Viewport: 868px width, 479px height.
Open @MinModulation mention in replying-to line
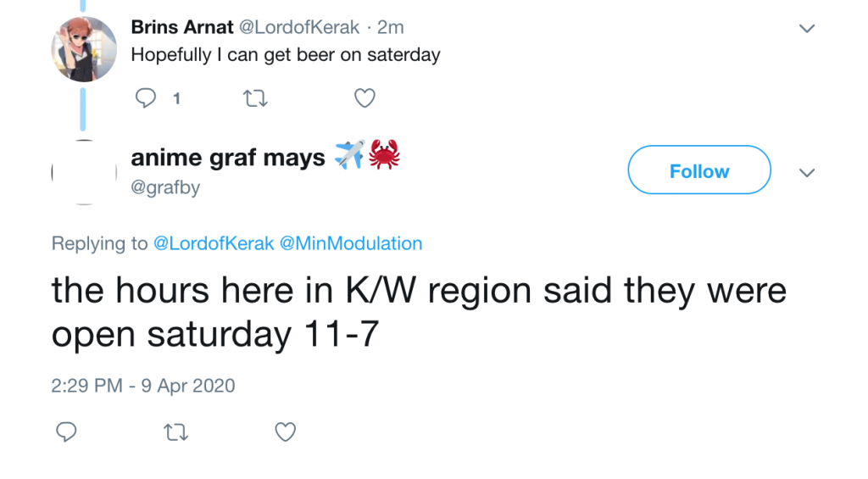coord(351,243)
